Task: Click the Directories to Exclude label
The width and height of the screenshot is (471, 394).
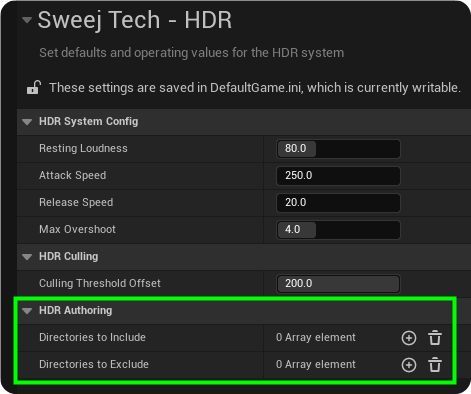Action: click(94, 364)
